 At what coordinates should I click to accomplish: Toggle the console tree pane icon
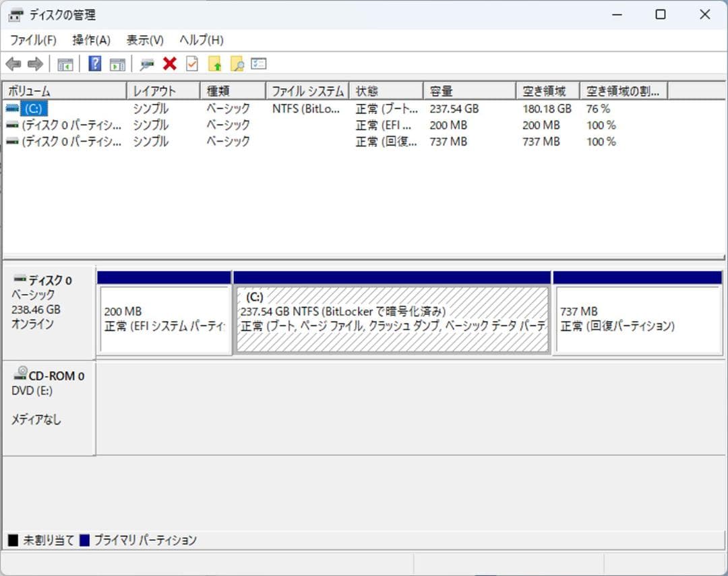pyautogui.click(x=64, y=63)
